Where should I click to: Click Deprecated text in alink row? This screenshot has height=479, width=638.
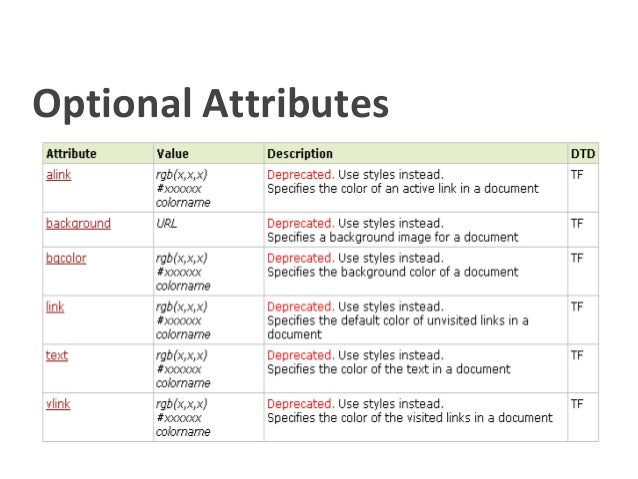(x=298, y=174)
